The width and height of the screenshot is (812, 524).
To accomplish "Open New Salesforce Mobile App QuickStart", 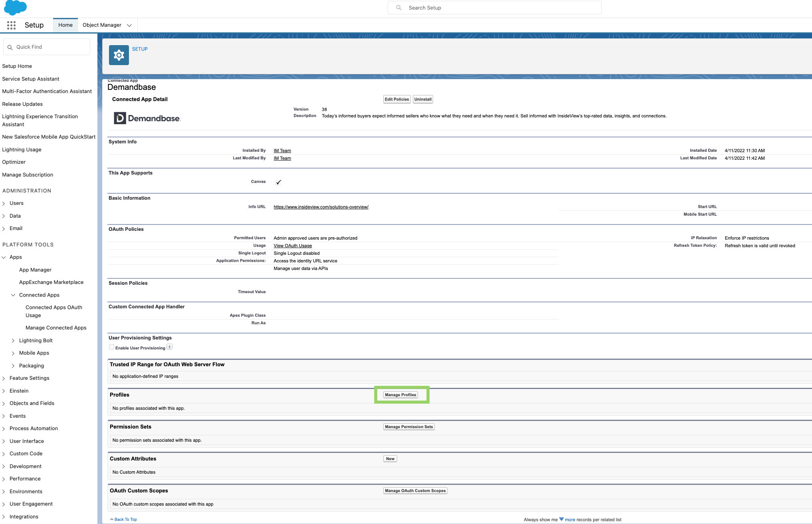I will [49, 137].
